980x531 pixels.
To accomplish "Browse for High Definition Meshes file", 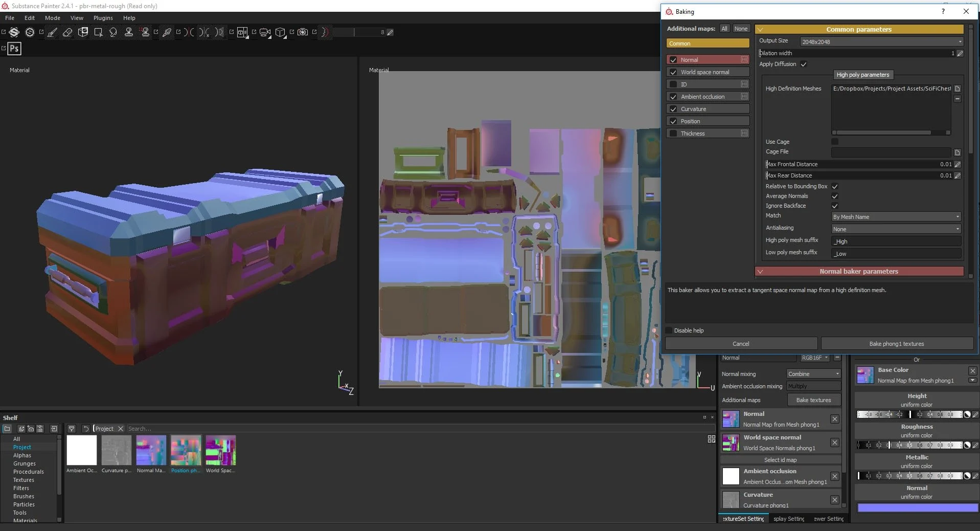I will (958, 88).
